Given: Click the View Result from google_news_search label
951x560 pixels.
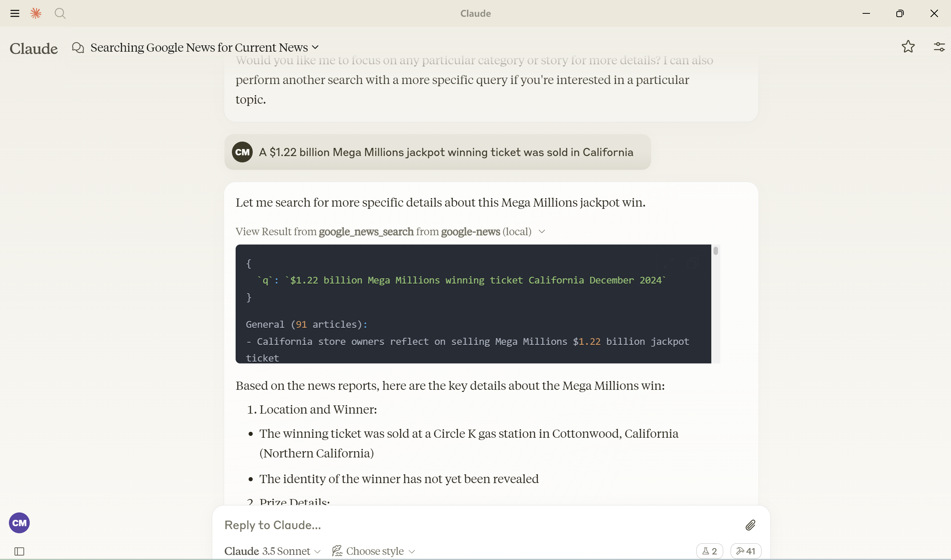Looking at the screenshot, I should (x=383, y=232).
